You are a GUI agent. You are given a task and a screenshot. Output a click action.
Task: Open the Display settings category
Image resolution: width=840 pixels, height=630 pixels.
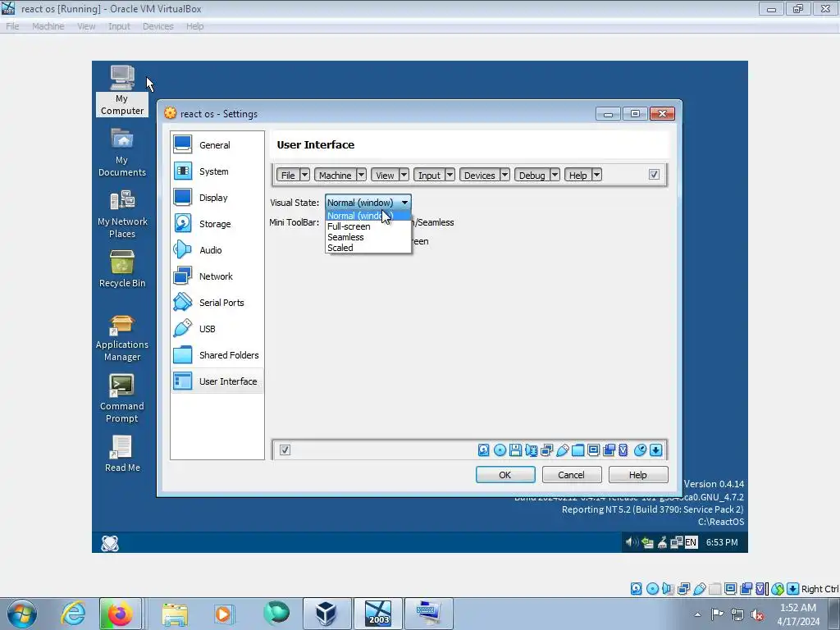coord(217,198)
